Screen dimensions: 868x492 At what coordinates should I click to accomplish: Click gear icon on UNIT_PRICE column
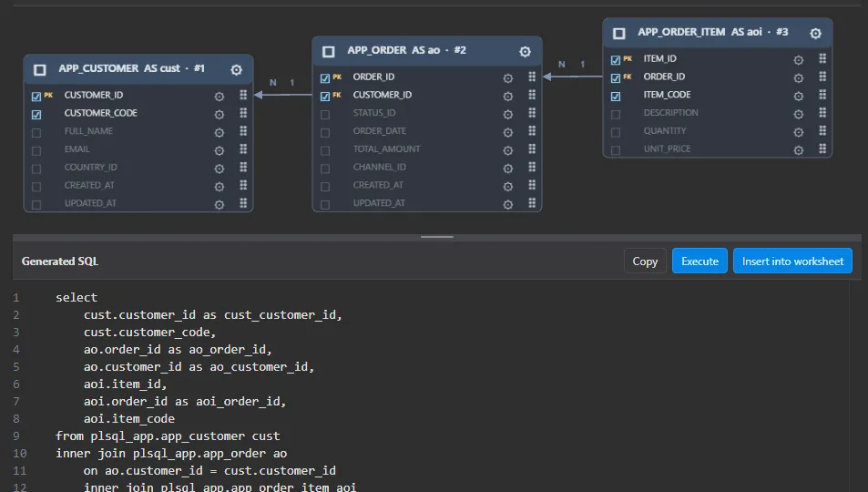798,150
